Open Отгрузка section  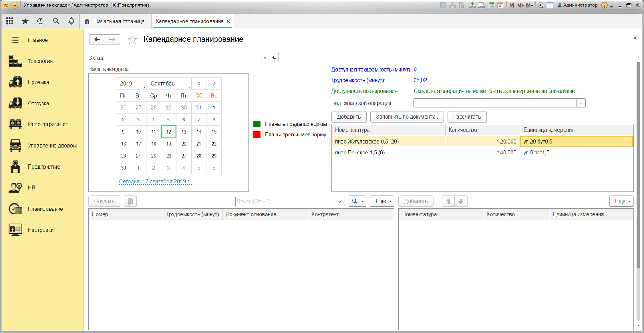[x=43, y=103]
